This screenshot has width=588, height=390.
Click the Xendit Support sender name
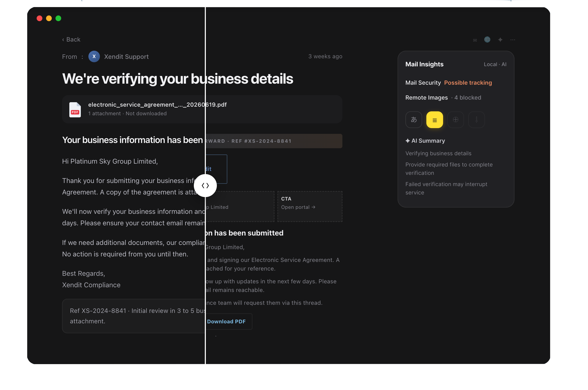pyautogui.click(x=126, y=57)
